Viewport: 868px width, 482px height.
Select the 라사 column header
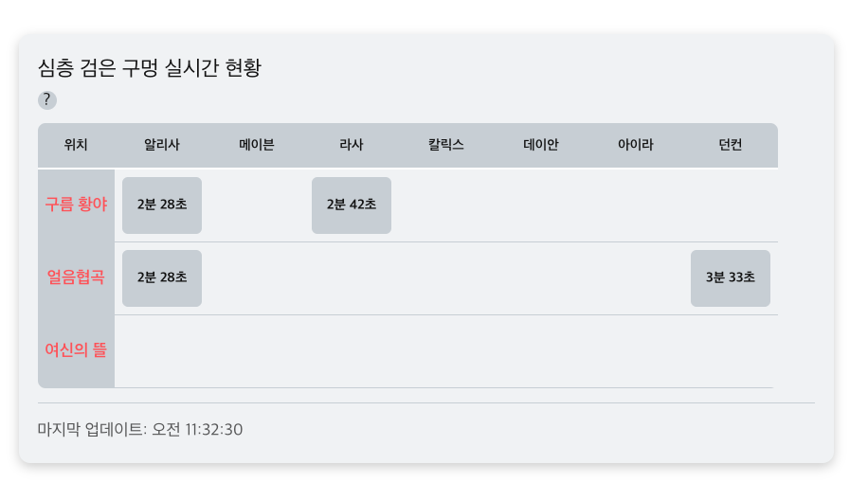click(351, 145)
